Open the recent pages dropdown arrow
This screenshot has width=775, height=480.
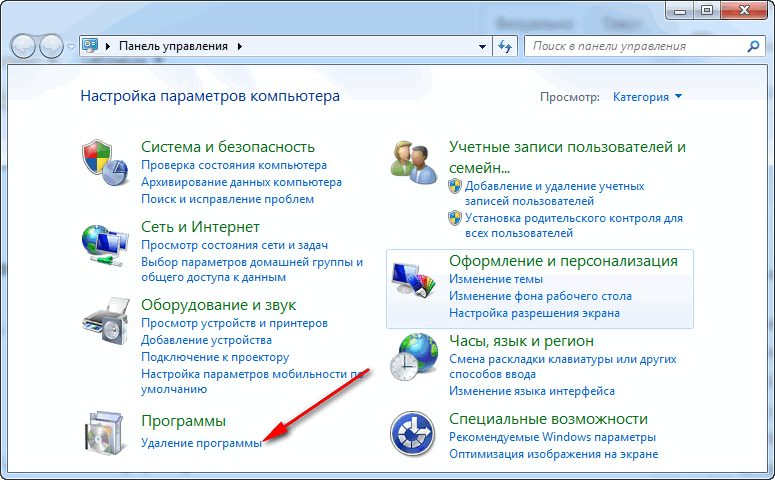click(x=72, y=47)
